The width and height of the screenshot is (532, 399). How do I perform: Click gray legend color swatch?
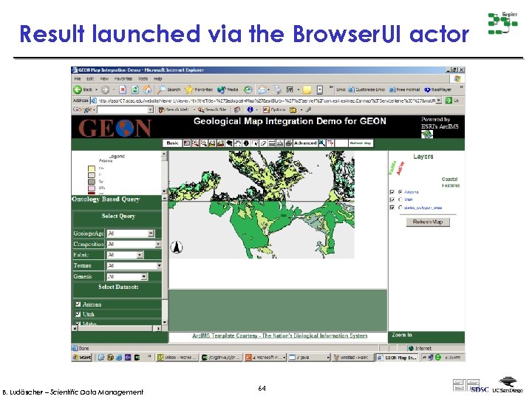[92, 182]
